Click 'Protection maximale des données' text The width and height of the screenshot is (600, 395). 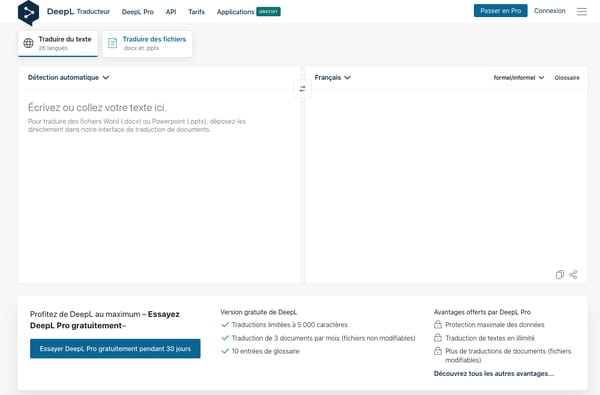pos(494,325)
